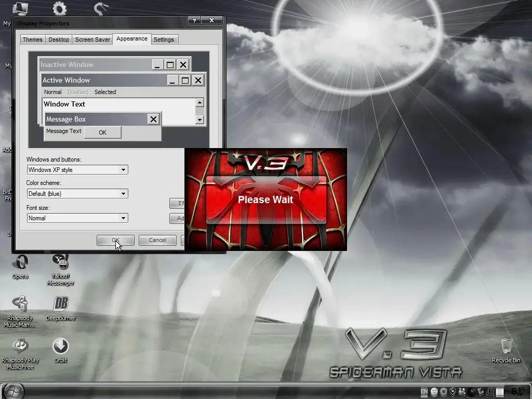532x399 pixels.
Task: Open the Opera desktop shortcut
Action: pyautogui.click(x=20, y=268)
